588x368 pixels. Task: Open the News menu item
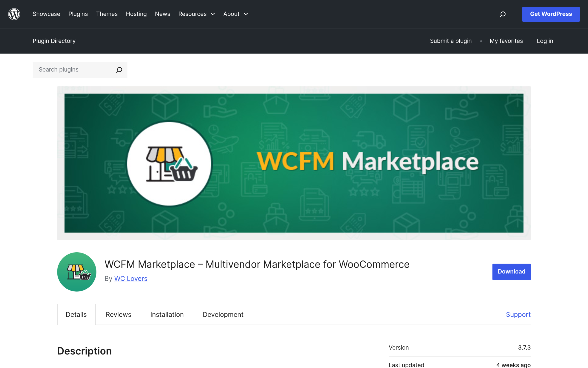pos(163,14)
